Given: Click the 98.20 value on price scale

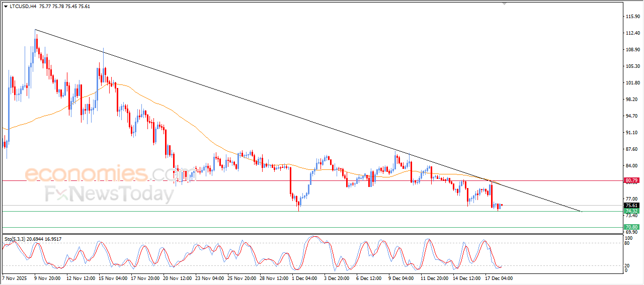Looking at the screenshot, I should [632, 100].
